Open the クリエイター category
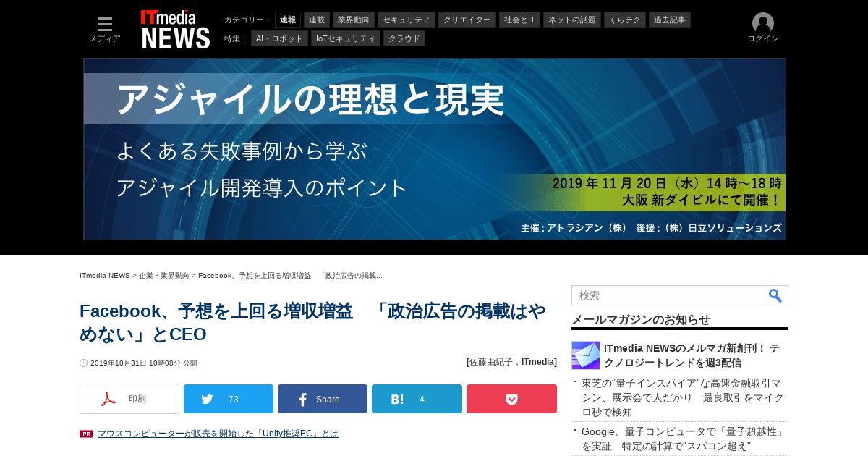Viewport: 868px width, 456px height. click(467, 20)
